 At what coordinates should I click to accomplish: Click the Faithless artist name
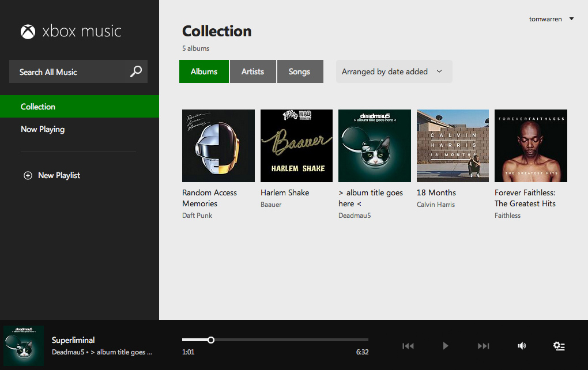pyautogui.click(x=508, y=216)
